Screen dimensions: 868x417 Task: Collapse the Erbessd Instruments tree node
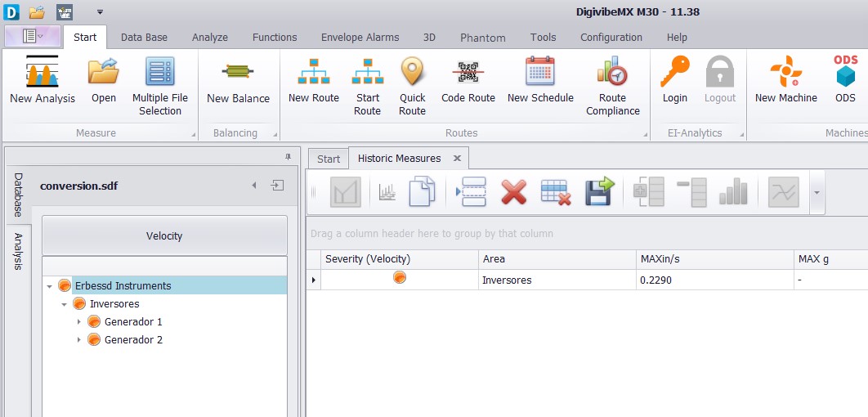tap(50, 286)
